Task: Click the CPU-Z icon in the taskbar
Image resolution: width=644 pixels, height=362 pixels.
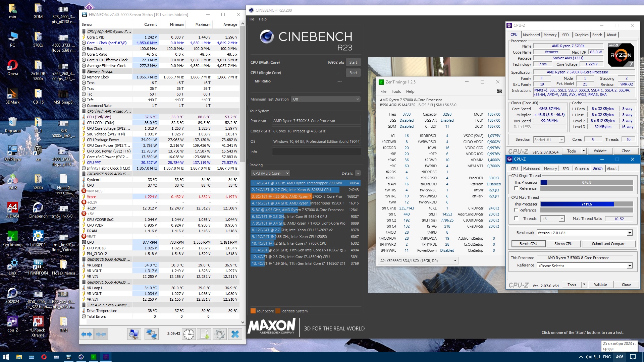Action: tap(106, 357)
